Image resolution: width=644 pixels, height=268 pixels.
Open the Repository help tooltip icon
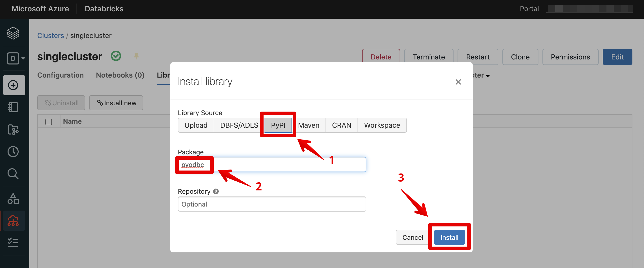tap(216, 191)
